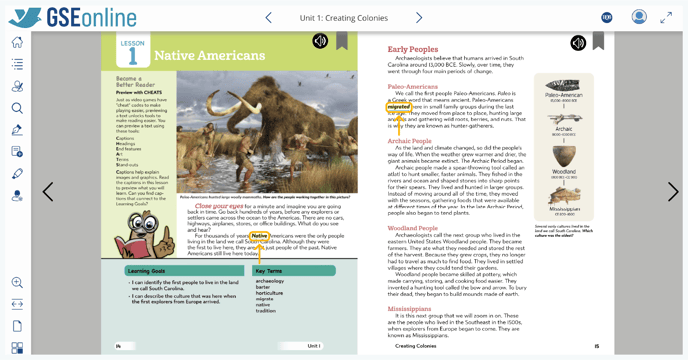Toggle bookmark on right page
Viewport: 688px width, 360px height.
coord(598,41)
